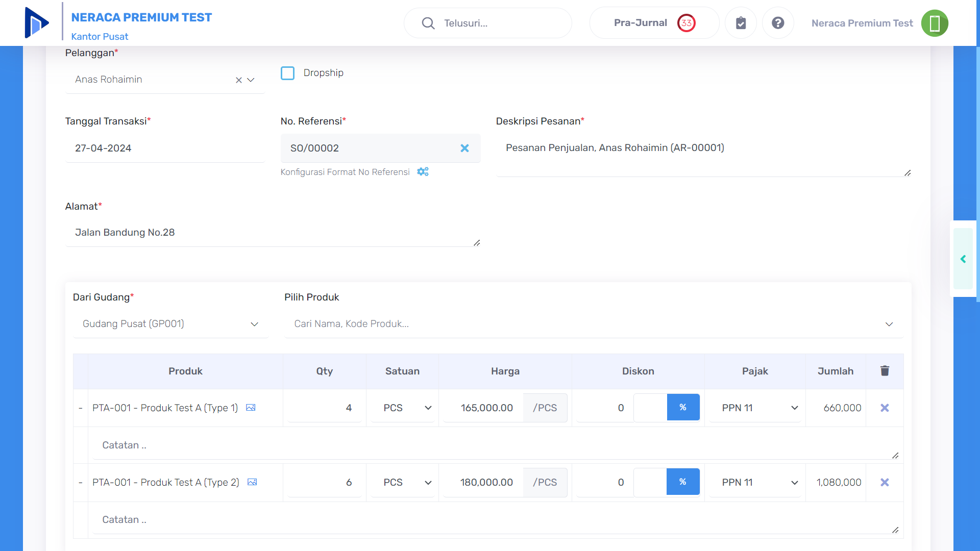Click the Pra-Jurnal 33 counter badge

coord(687,23)
